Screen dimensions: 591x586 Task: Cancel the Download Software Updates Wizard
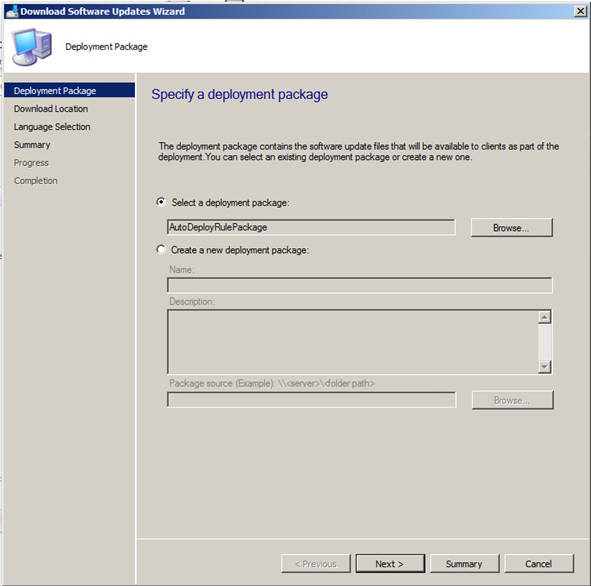[x=539, y=563]
